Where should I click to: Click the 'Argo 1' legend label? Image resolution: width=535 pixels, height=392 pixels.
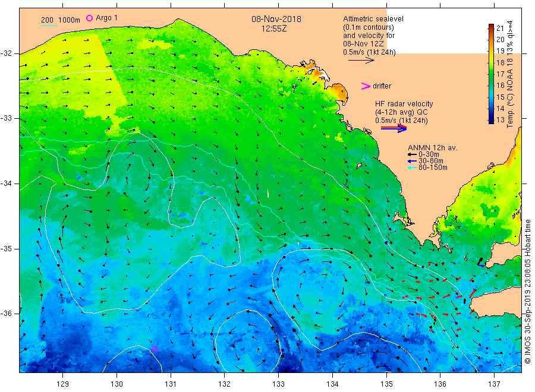point(107,18)
